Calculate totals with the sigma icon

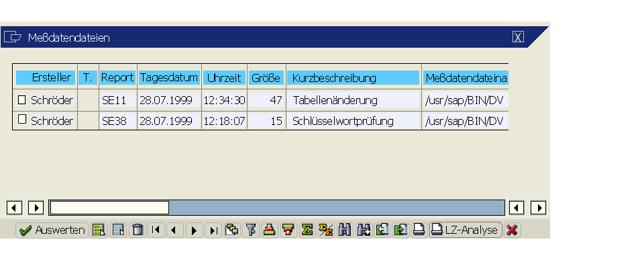coord(307,230)
